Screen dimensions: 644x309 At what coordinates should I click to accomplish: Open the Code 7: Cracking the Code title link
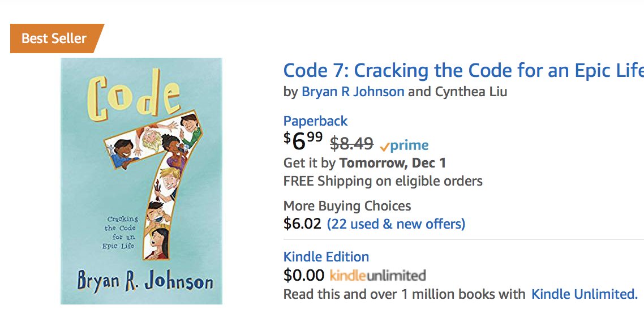[463, 71]
